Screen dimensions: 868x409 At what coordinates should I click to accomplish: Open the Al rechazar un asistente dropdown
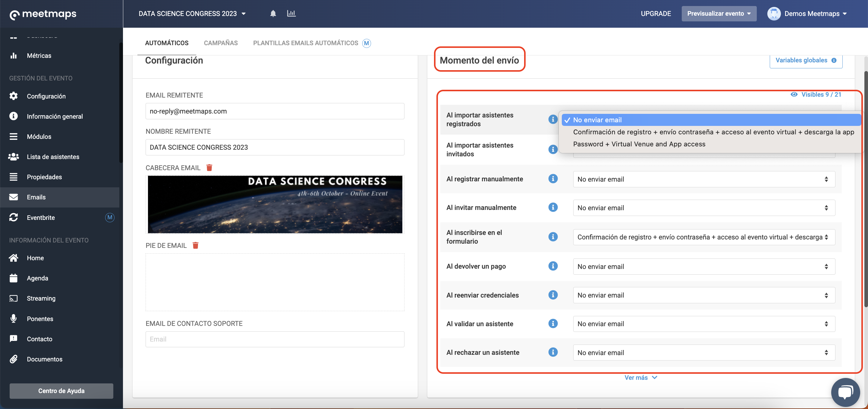[704, 352]
